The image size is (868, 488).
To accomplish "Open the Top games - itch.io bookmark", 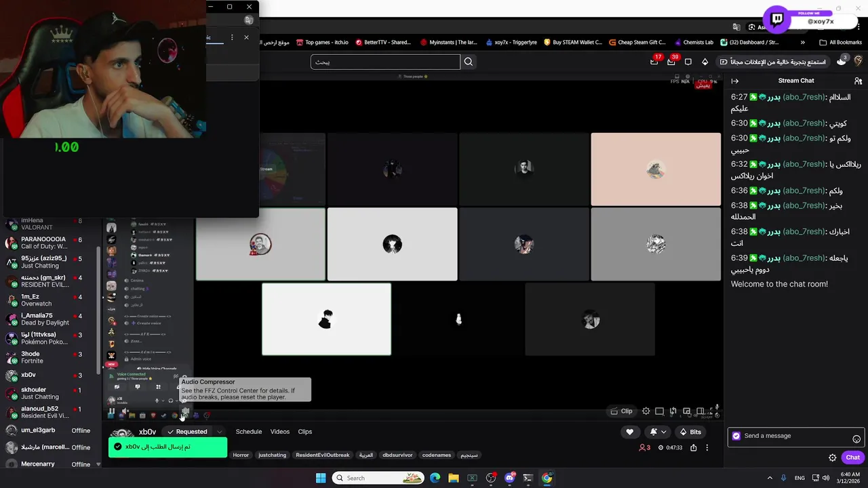I will (322, 42).
